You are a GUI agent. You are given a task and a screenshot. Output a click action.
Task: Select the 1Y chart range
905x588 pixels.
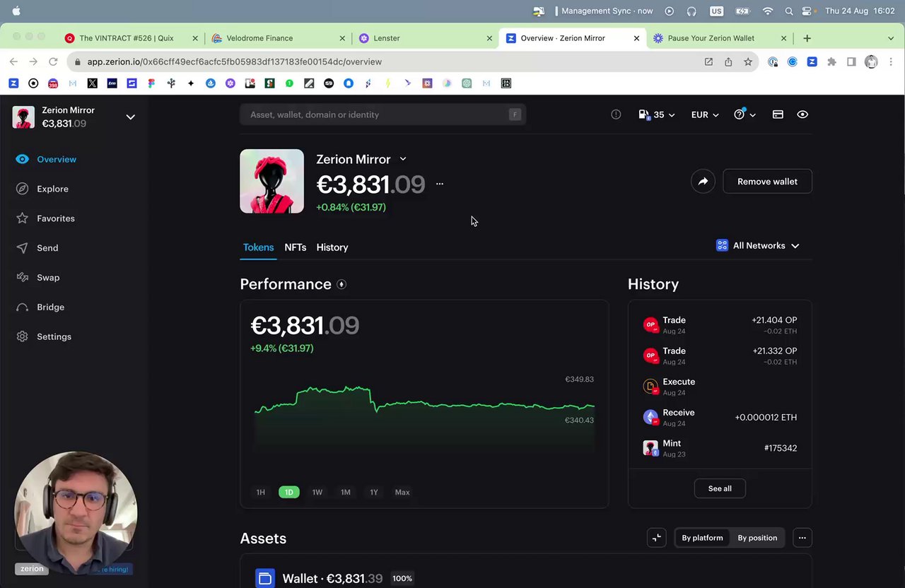point(374,492)
